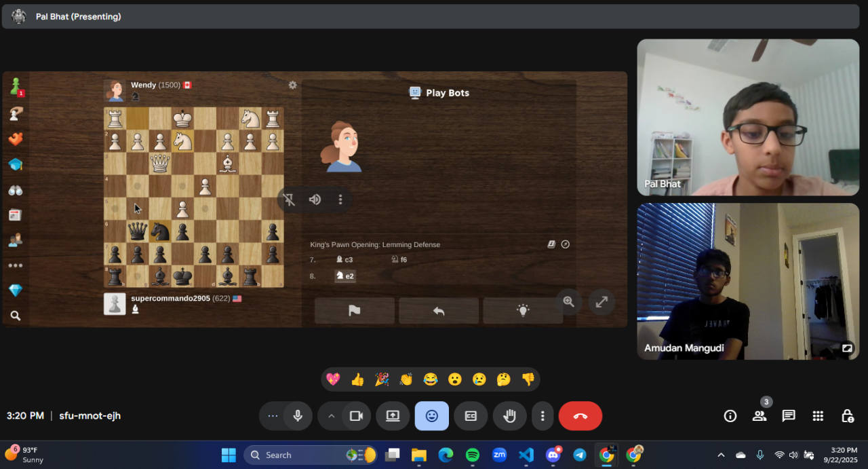Open the Watch binoculars icon
Viewport: 868px width, 469px height.
(x=16, y=190)
